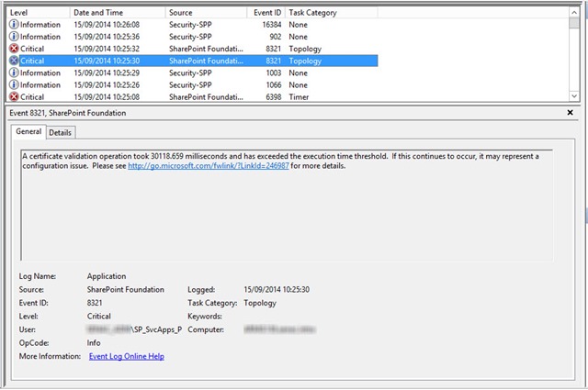
Task: Click the Event ID value 8321 in details
Action: click(95, 303)
